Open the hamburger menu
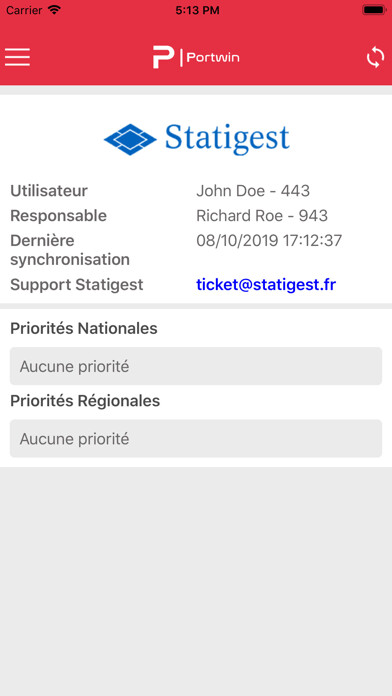392x696 pixels. tap(17, 57)
